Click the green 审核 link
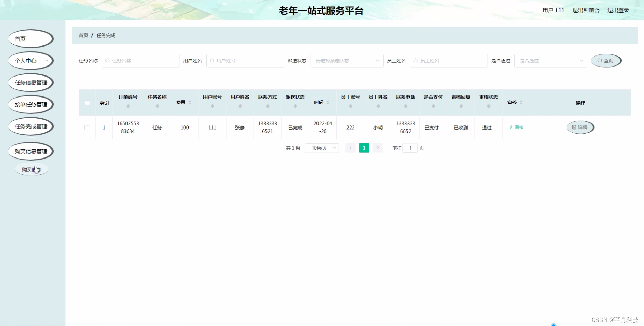The height and width of the screenshot is (326, 644). tap(516, 128)
